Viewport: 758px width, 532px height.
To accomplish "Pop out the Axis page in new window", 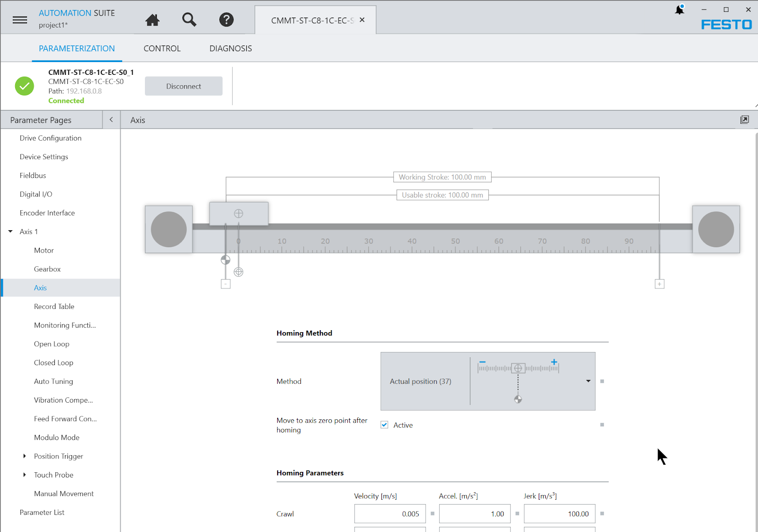I will tap(745, 120).
